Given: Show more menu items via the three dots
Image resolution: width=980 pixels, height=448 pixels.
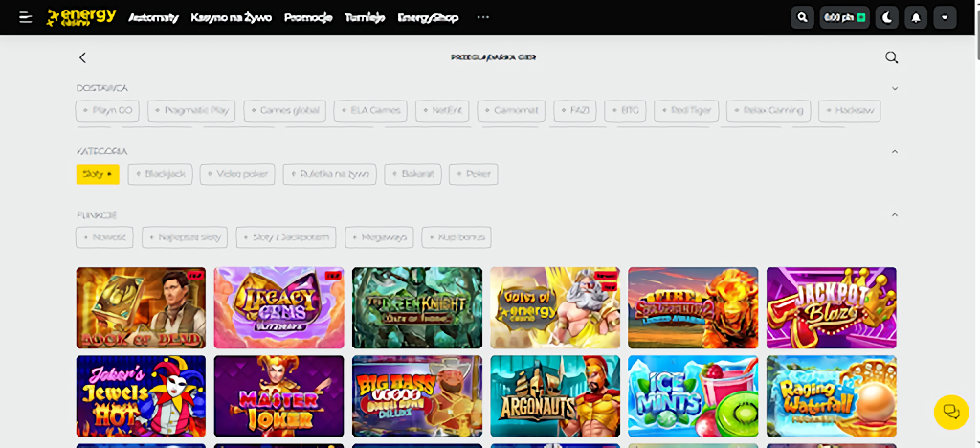Looking at the screenshot, I should 482,17.
